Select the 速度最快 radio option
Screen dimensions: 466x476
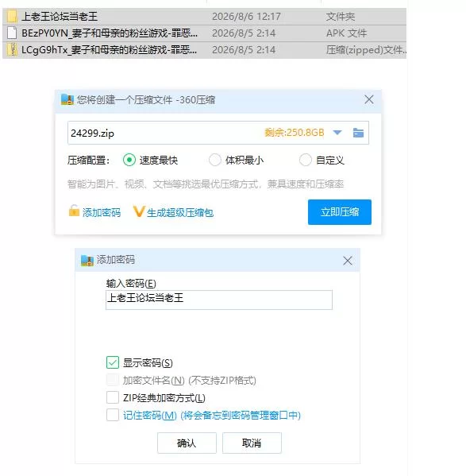[x=129, y=160]
